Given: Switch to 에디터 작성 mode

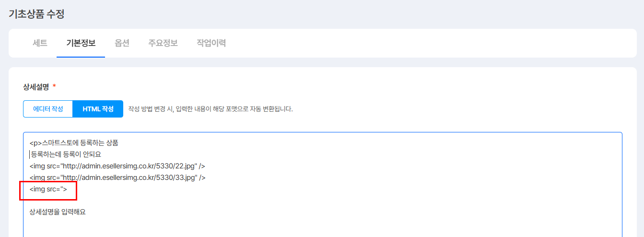Looking at the screenshot, I should 48,109.
